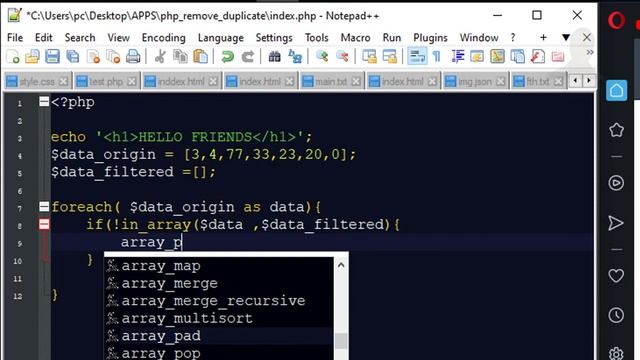Click Synchronize Horizontal Scrolling icon
This screenshot has width=640, height=360.
point(389,57)
